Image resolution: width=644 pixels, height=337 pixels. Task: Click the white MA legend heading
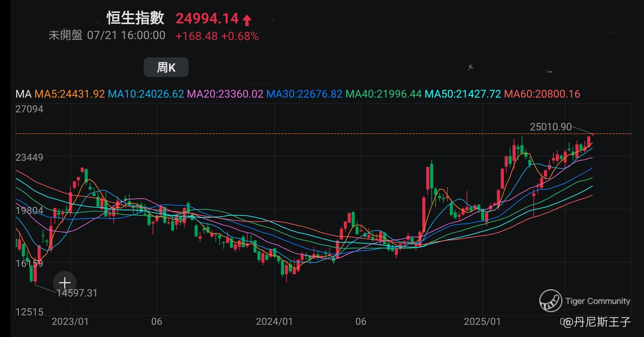23,94
